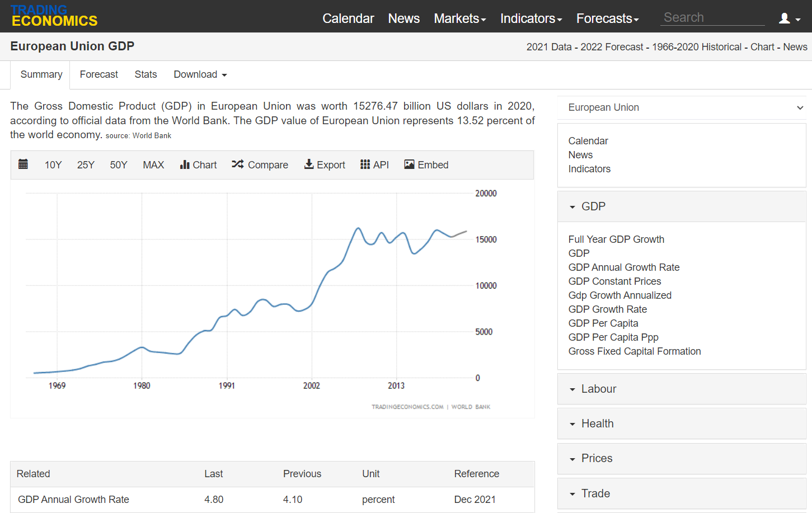Open the GDP Constant Prices link
Screen dimensions: 812x513
tap(614, 281)
